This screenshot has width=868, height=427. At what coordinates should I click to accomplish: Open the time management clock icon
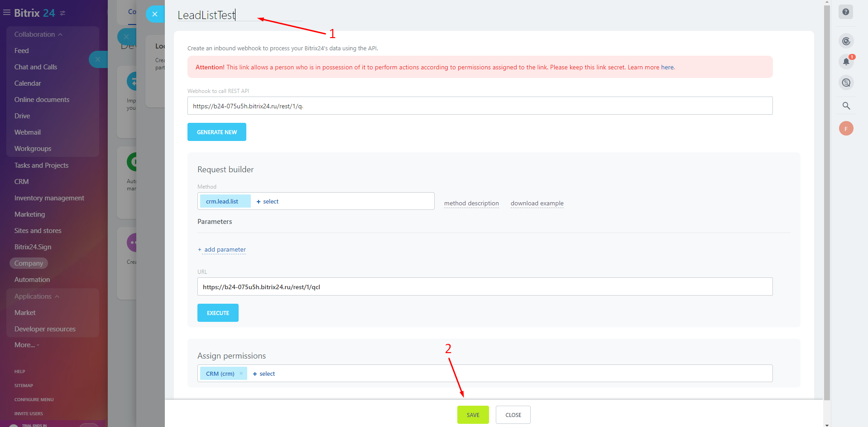click(846, 41)
